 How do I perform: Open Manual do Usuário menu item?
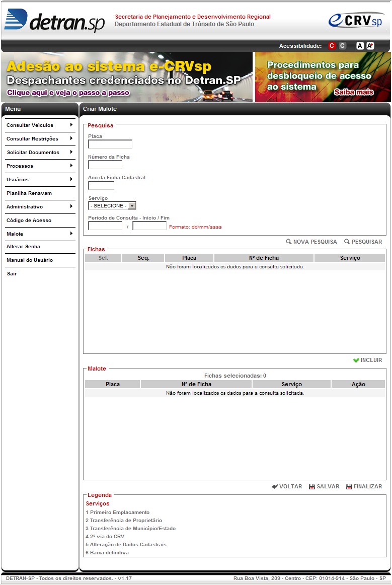30,260
